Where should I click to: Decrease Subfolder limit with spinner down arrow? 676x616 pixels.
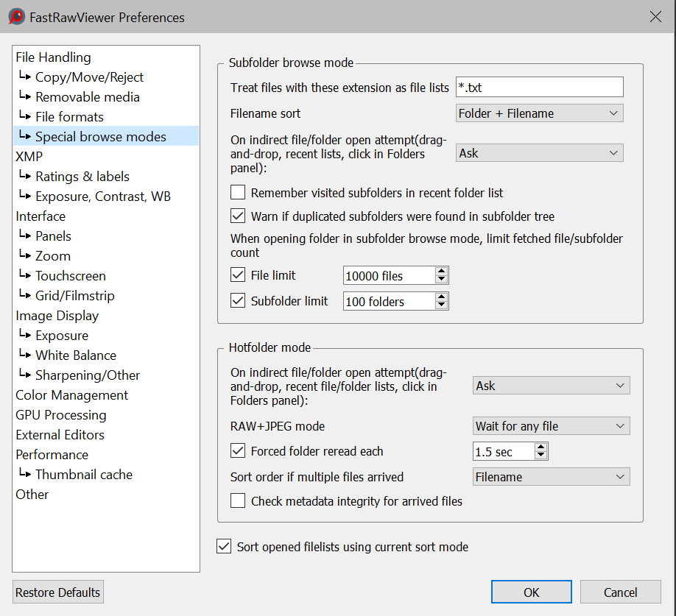441,305
